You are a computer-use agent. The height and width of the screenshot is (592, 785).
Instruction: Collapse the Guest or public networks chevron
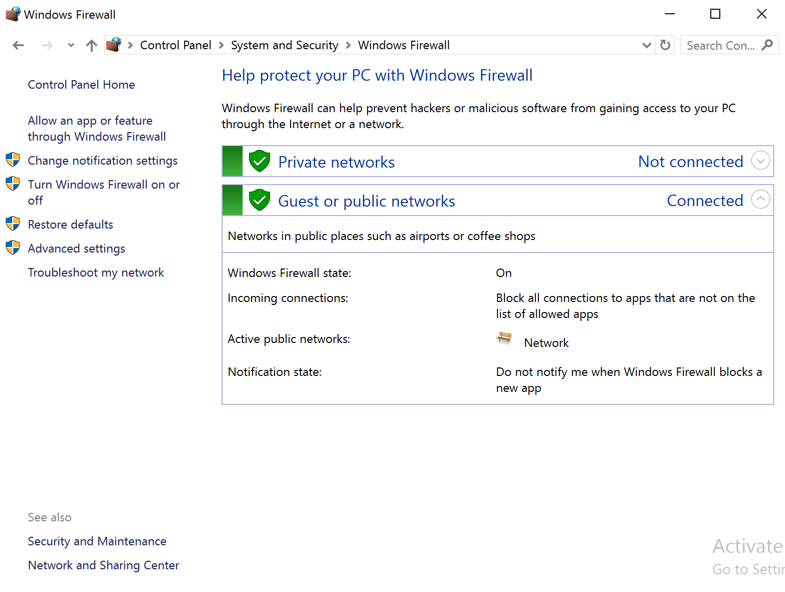(x=760, y=200)
